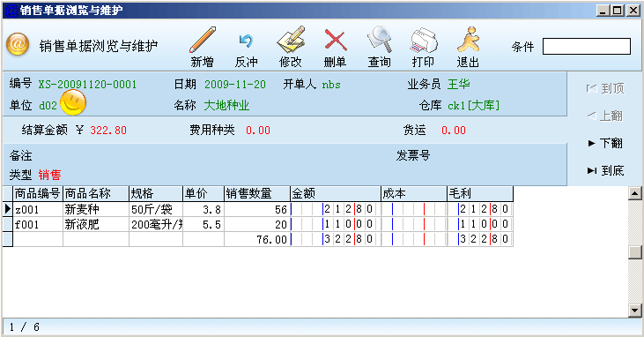Click the orange @ logo icon
The image size is (644, 337).
(18, 44)
